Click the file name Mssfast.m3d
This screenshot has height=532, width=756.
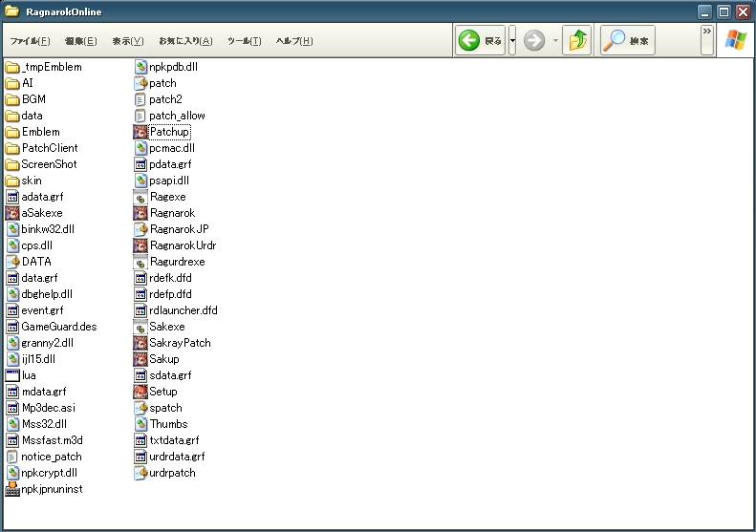point(52,440)
